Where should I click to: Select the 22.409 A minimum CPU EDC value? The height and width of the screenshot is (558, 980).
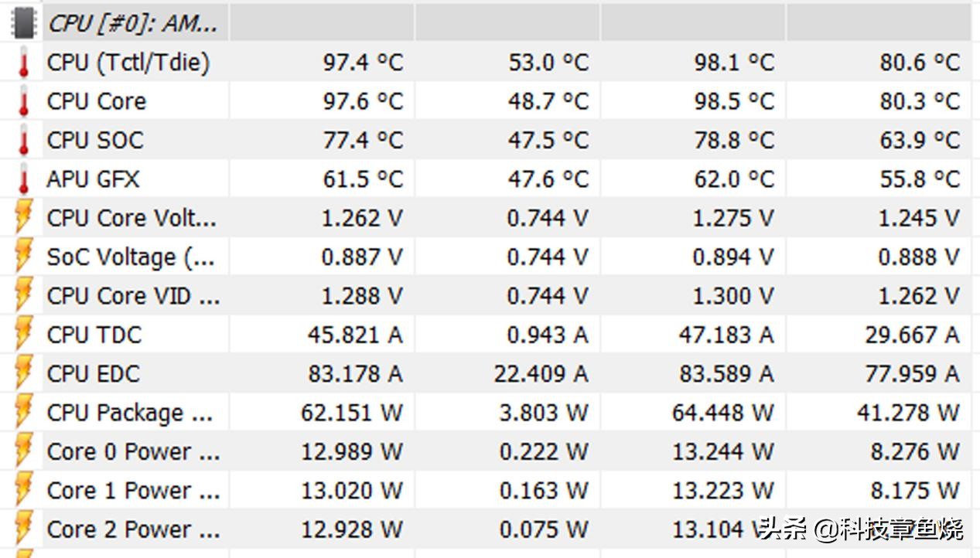point(541,374)
